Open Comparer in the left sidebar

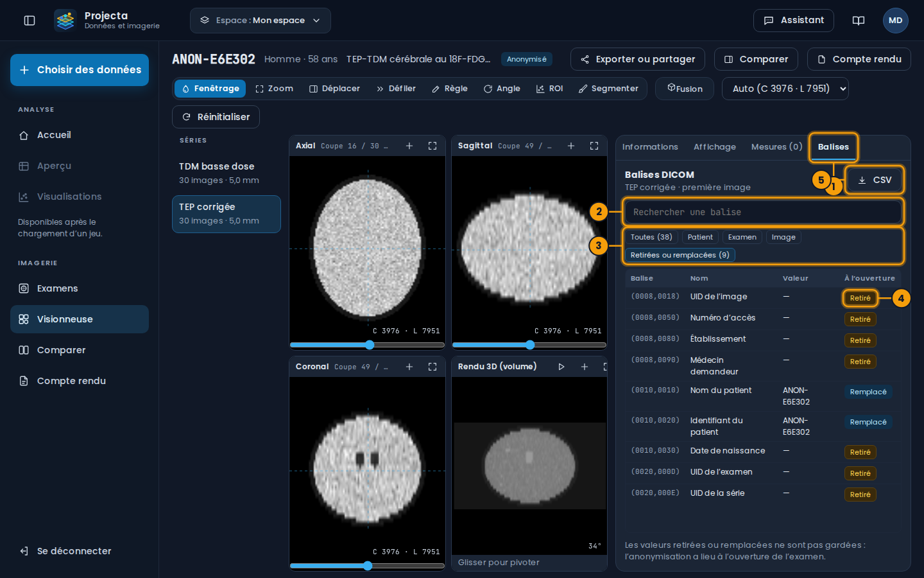tap(80, 350)
